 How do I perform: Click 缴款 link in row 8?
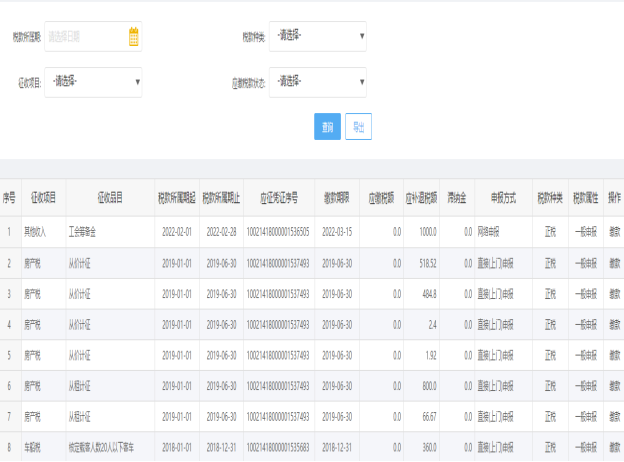point(614,447)
